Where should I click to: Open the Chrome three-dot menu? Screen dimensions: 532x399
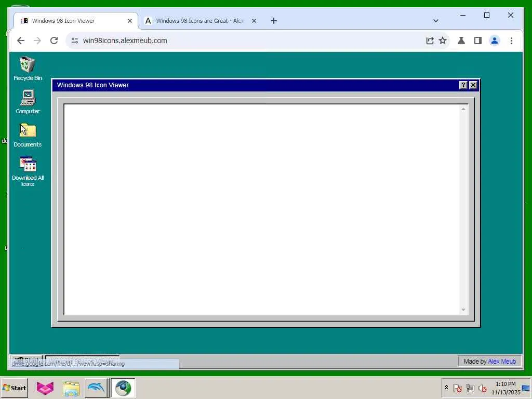(511, 41)
